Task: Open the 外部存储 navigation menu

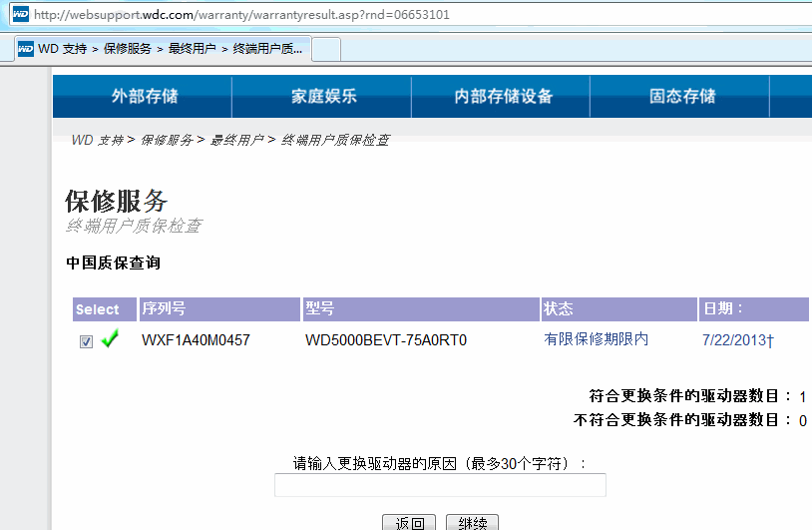Action: 144,97
